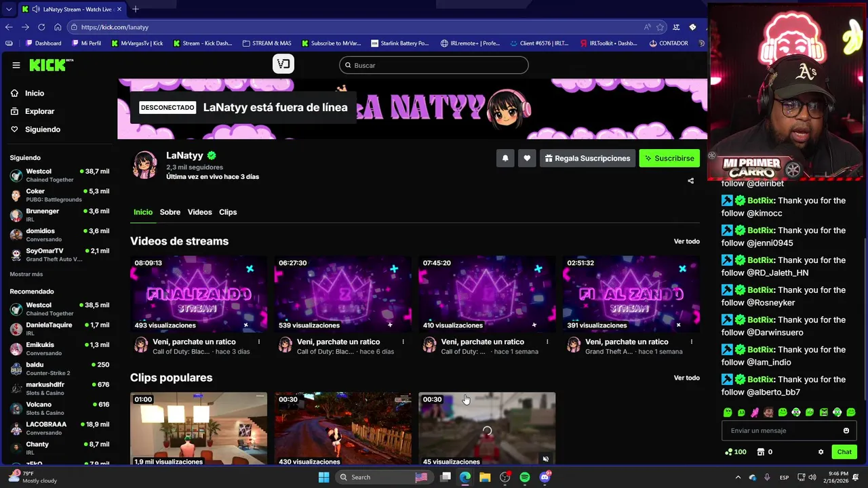Click the browser home icon
The width and height of the screenshot is (868, 488).
click(x=58, y=27)
